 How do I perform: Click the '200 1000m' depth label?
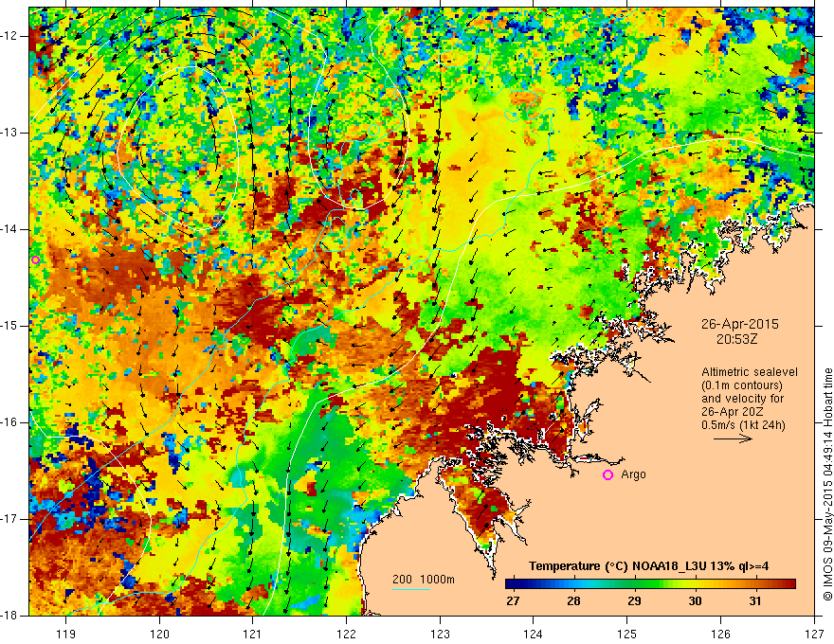tap(424, 580)
